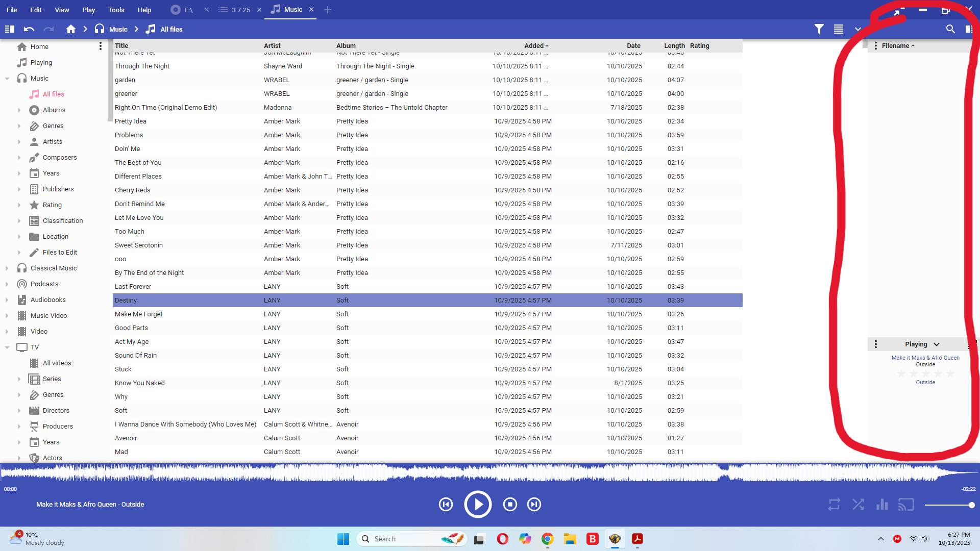Toggle the left sidebar panel icon
980x551 pixels.
9,29
